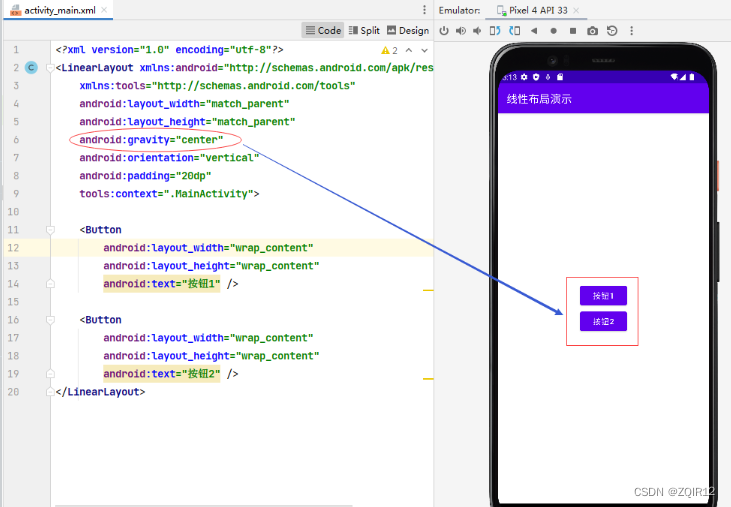Click line number 12 in the gutter

coord(13,248)
